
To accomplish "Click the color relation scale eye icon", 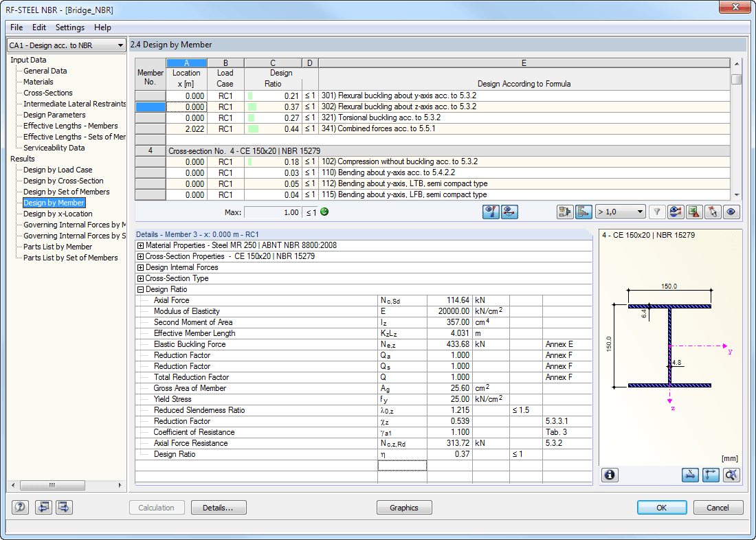I will tap(676, 212).
